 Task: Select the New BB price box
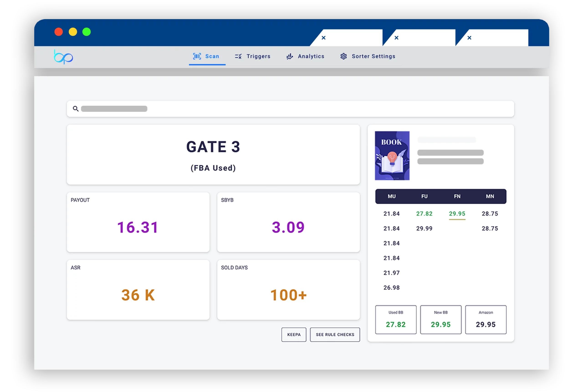pos(441,320)
